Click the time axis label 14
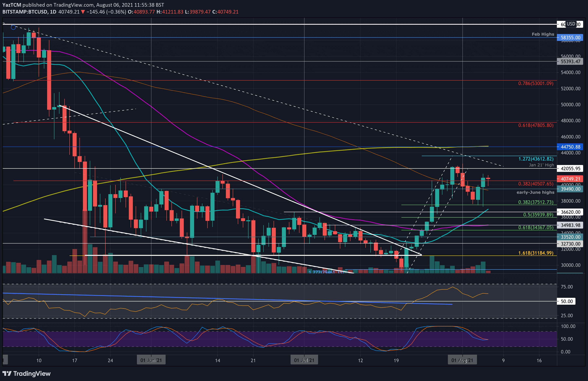The width and height of the screenshot is (588, 381). pyautogui.click(x=217, y=360)
